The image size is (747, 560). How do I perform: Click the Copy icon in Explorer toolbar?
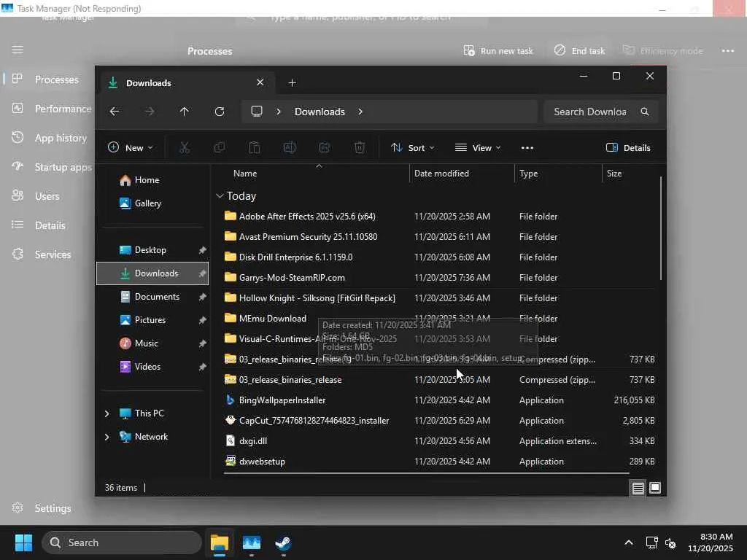pyautogui.click(x=220, y=147)
